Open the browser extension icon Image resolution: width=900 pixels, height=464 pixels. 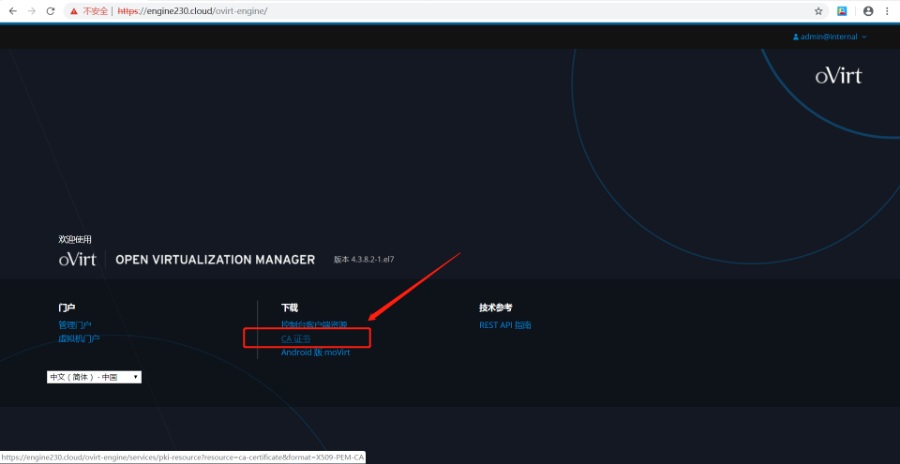(842, 11)
